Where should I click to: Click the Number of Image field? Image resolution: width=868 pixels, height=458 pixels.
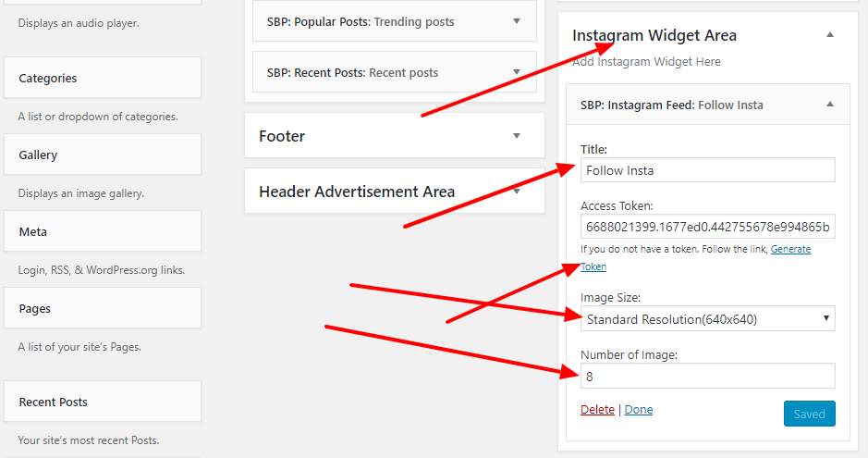coord(707,376)
